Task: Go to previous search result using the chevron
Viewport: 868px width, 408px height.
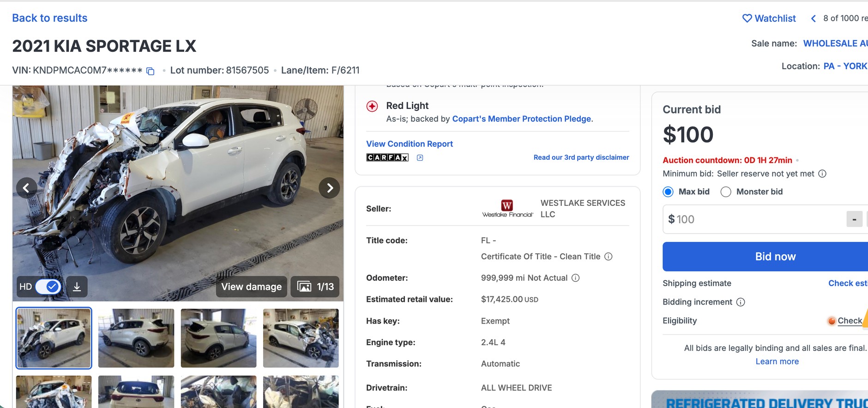Action: 814,18
